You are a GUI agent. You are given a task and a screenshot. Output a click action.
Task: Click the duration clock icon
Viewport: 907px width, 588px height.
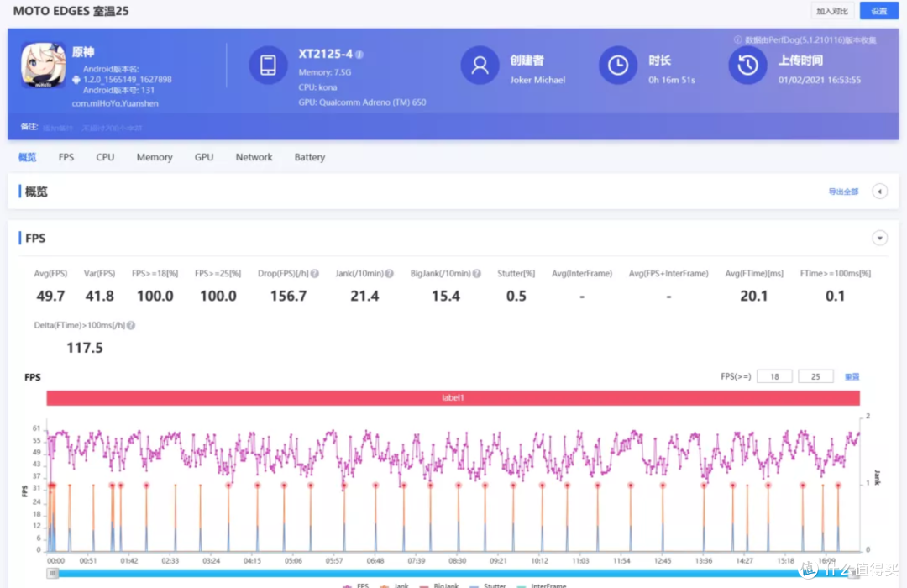pos(618,66)
